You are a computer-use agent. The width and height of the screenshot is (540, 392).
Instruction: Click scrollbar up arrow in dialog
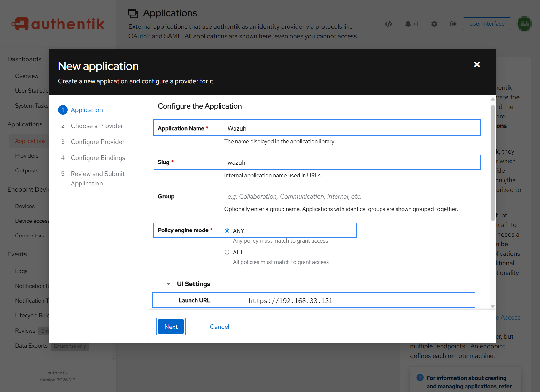tap(493, 99)
